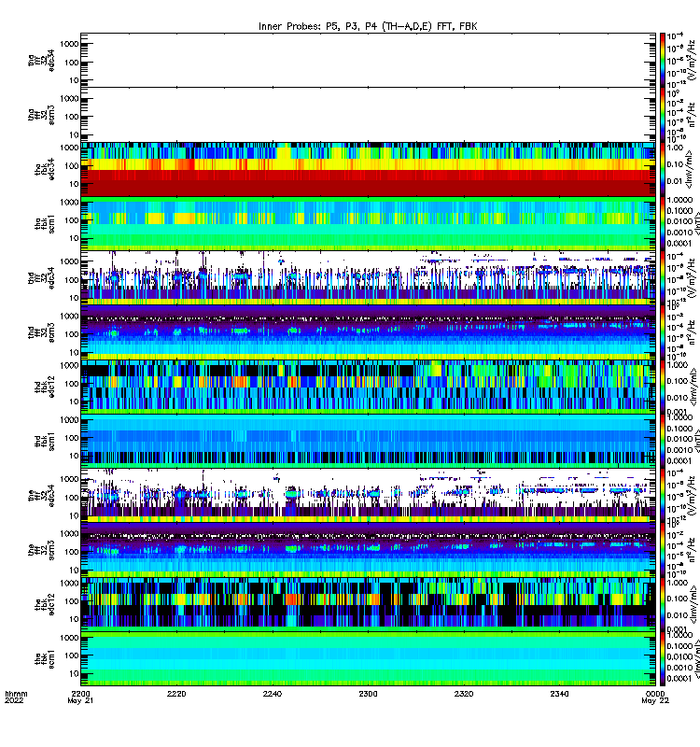Viewport: 700px width, 747px height.
Task: Click the thd fff 32 scm3 spectrogram panel
Action: pyautogui.click(x=368, y=332)
